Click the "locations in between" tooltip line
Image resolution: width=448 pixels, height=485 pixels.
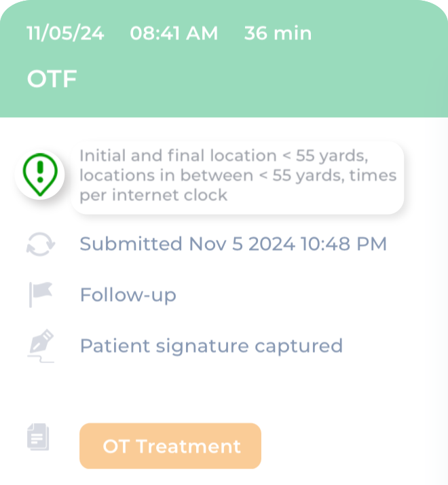[238, 175]
